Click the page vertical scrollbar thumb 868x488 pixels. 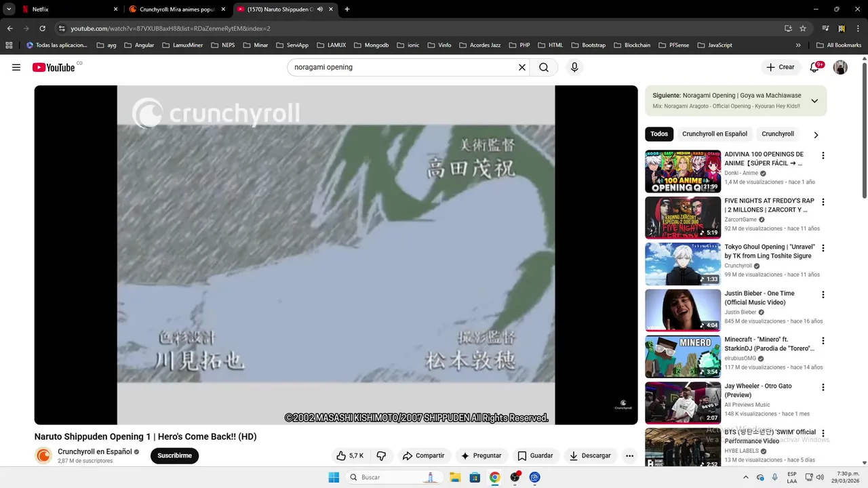tap(864, 130)
